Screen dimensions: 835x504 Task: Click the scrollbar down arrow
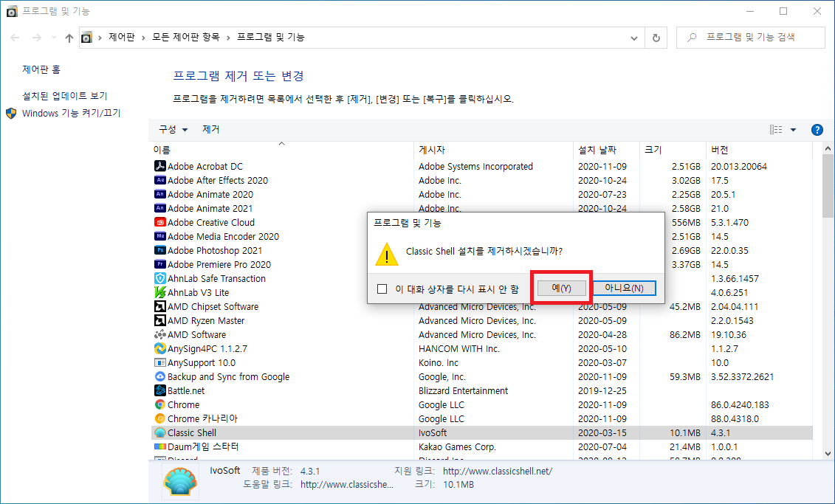828,454
